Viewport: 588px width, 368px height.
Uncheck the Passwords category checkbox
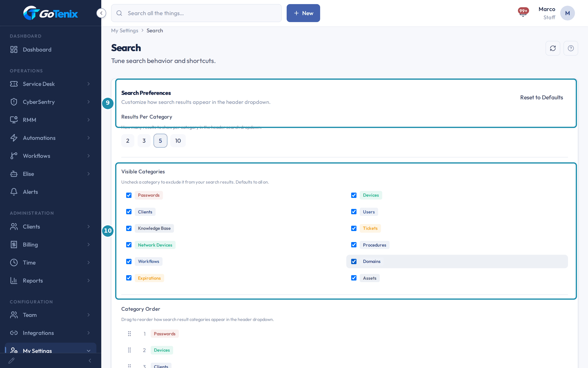click(x=129, y=195)
